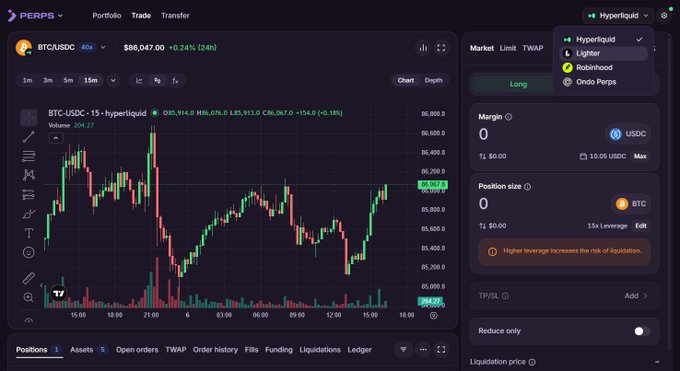This screenshot has width=680, height=371.
Task: Click the Position size info icon
Action: [527, 187]
